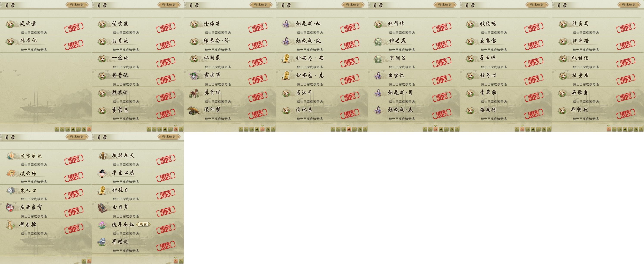Open 奇遇信息 button above 旧宴承欢 list
Image resolution: width=644 pixels, height=264 pixels.
pos(77,137)
